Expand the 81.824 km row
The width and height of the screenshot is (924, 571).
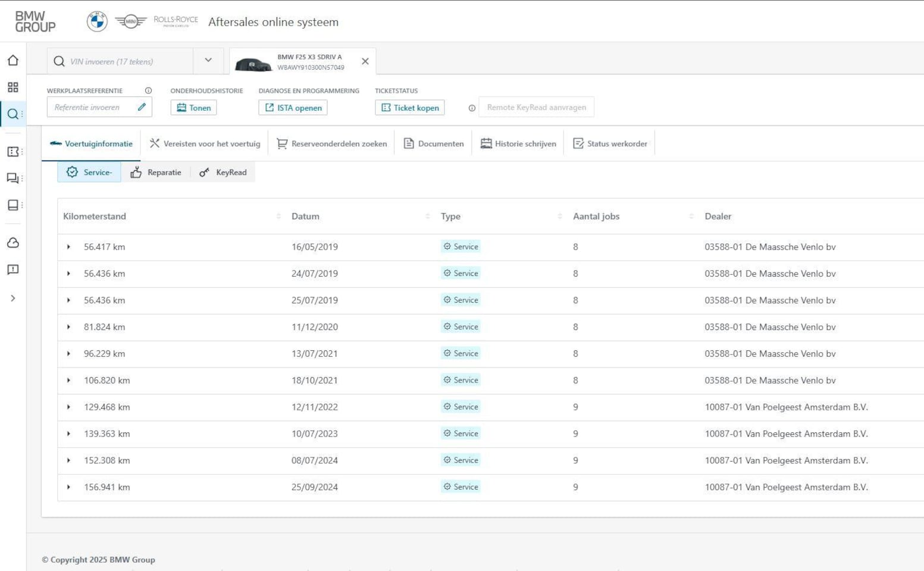pyautogui.click(x=68, y=327)
